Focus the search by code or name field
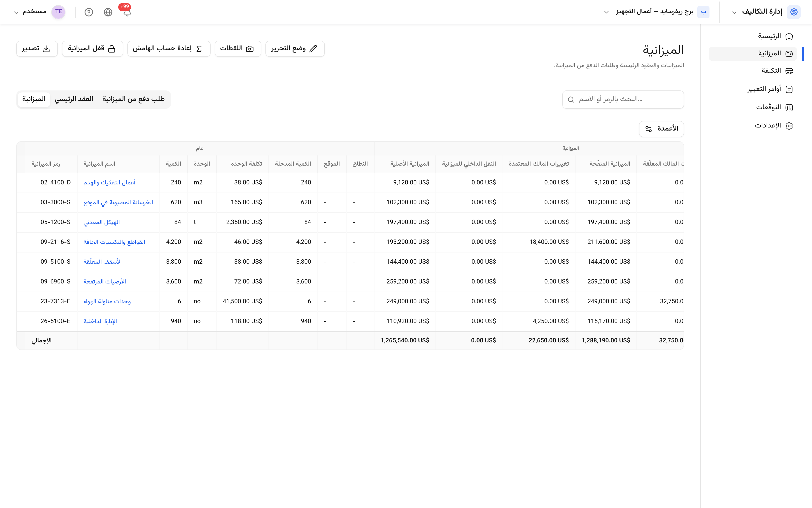Image resolution: width=812 pixels, height=508 pixels. 623,100
